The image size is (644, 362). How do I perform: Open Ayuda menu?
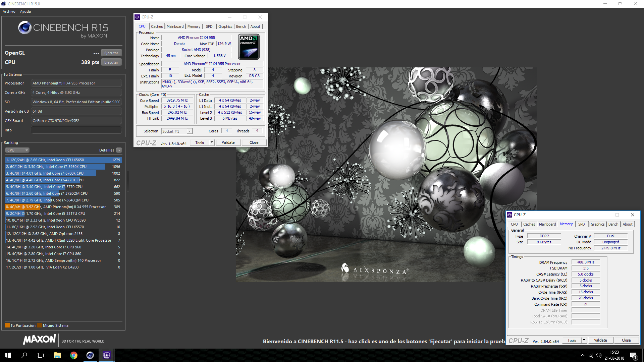[x=25, y=11]
